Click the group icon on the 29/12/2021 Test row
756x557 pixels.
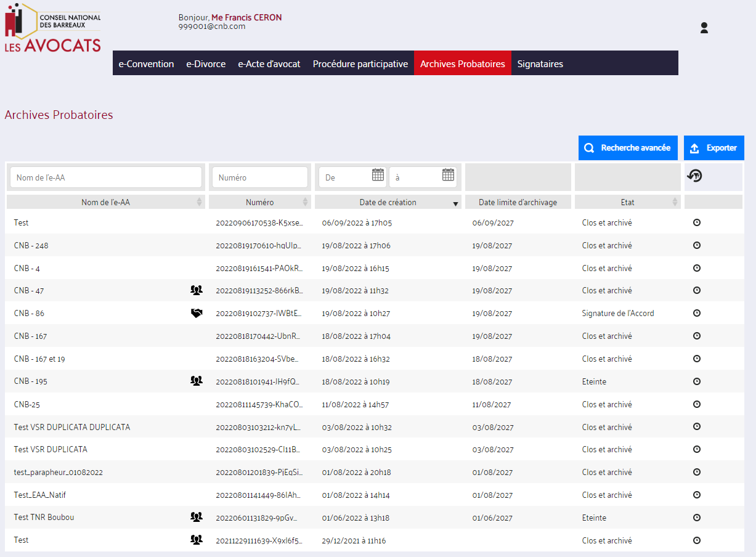(197, 540)
